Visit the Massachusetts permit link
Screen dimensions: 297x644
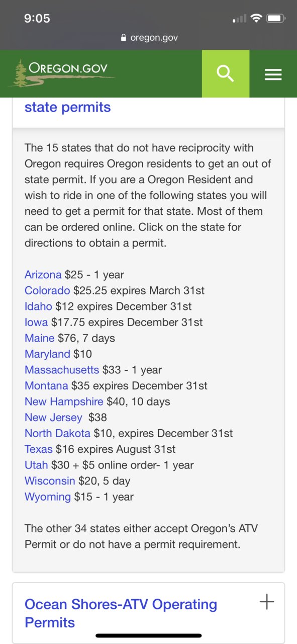click(x=62, y=370)
